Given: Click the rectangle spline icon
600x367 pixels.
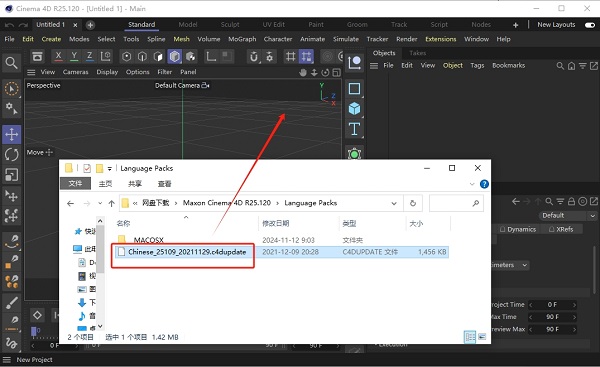Looking at the screenshot, I should [x=354, y=89].
